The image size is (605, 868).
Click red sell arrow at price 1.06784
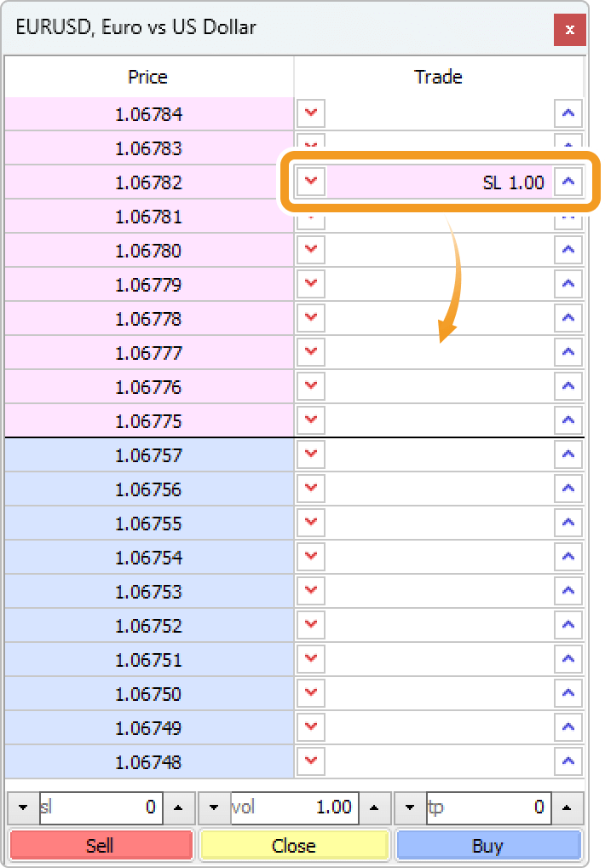(311, 113)
